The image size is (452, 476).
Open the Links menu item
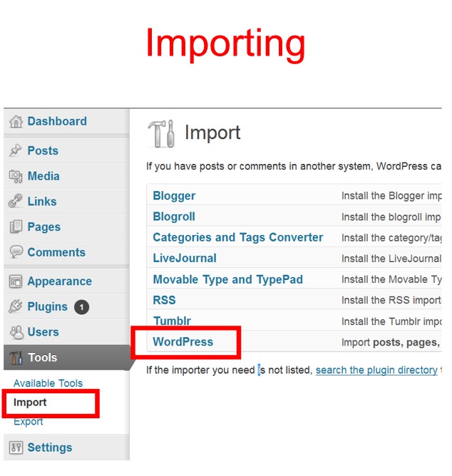click(x=42, y=202)
